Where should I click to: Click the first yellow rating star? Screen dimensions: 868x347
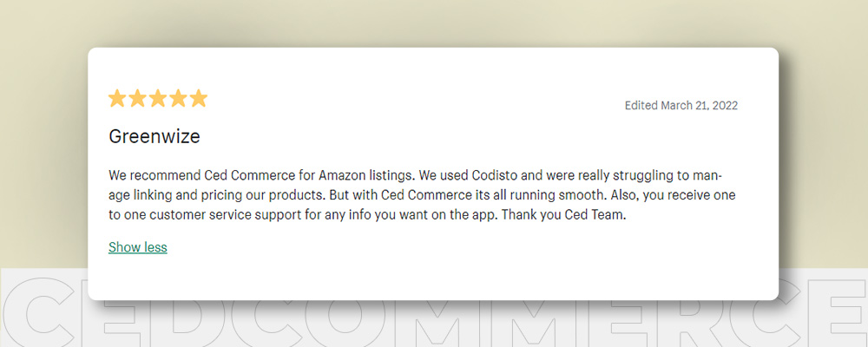point(117,99)
